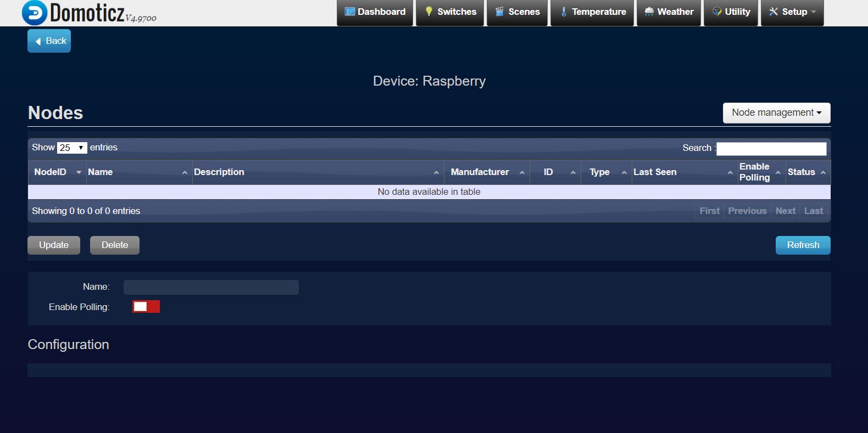Open the Node management dropdown
The width and height of the screenshot is (868, 433).
tap(776, 113)
